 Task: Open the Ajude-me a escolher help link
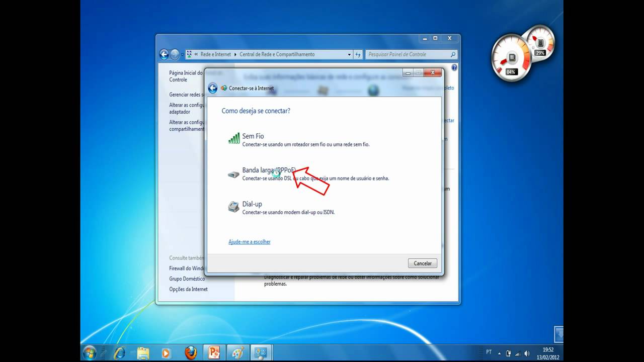point(250,242)
